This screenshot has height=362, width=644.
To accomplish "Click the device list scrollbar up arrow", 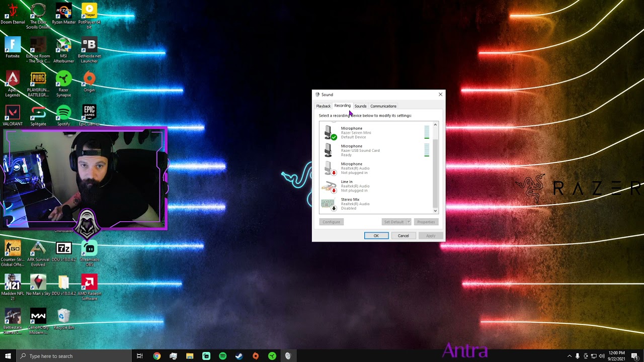I will [435, 124].
